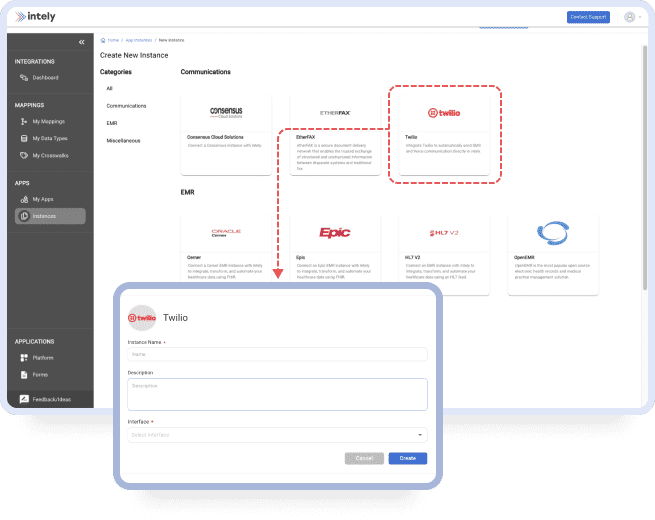
Task: Go to App Instances breadcrumb link
Action: (139, 41)
